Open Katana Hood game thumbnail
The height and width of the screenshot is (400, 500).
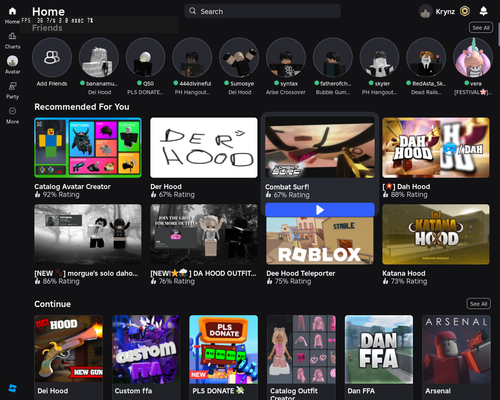[x=436, y=234]
